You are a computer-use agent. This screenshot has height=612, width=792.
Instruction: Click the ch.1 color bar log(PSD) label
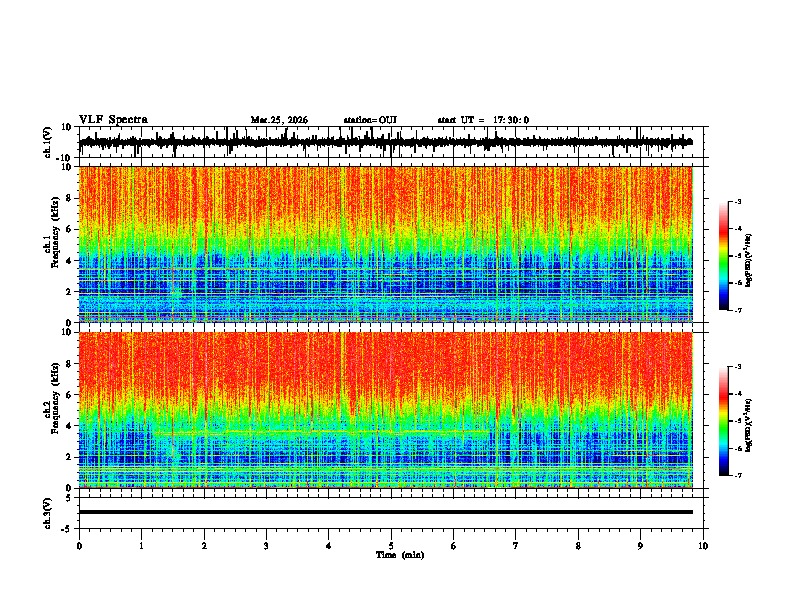pos(748,260)
